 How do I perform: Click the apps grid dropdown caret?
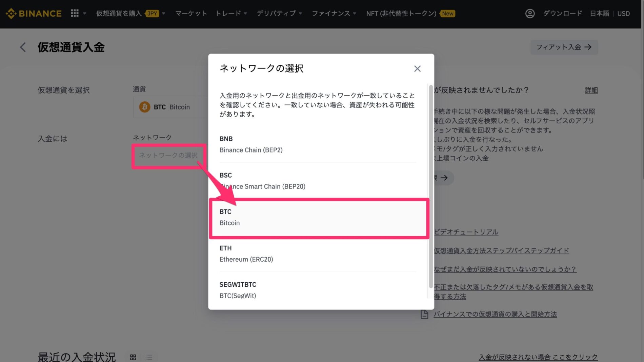[x=85, y=14]
